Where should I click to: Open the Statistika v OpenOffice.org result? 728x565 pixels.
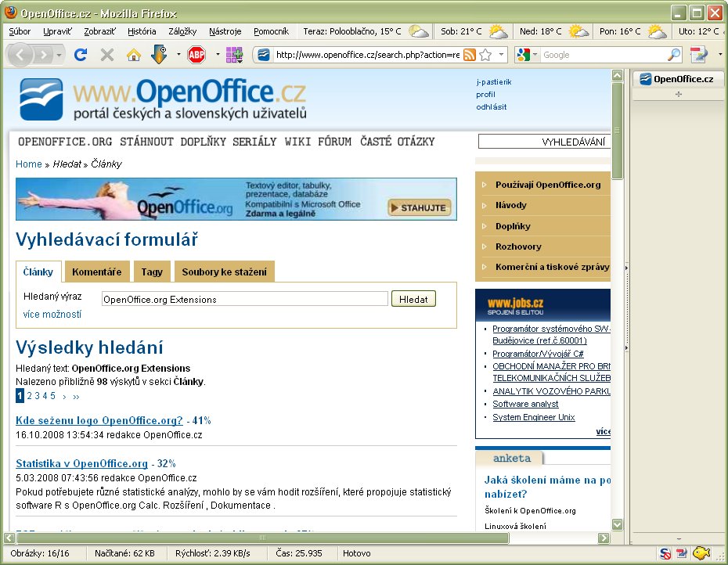[x=81, y=463]
